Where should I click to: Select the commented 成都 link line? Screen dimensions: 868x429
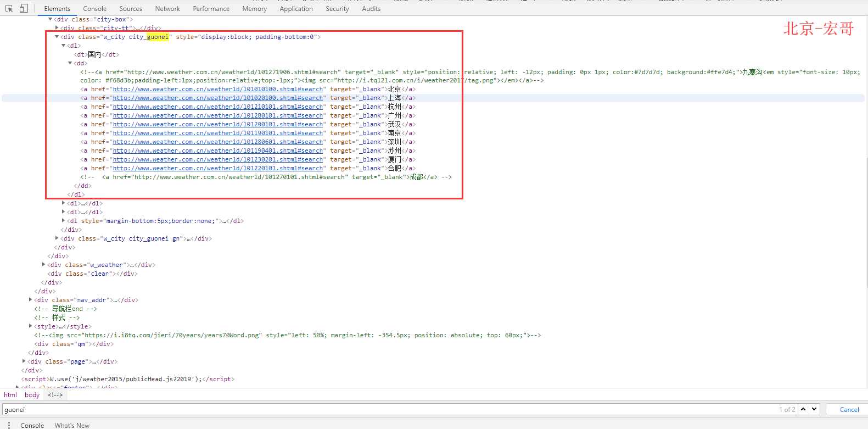266,177
